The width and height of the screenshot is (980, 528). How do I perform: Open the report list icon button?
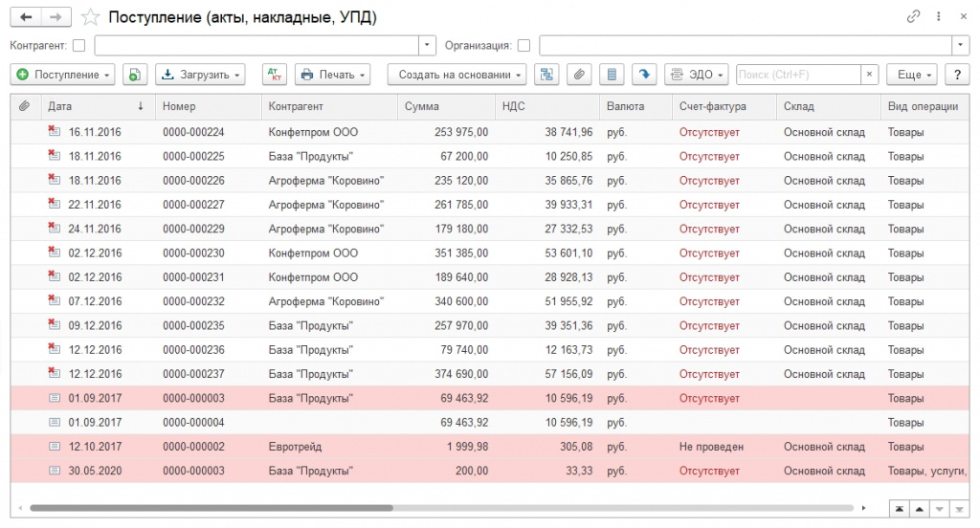tap(612, 75)
